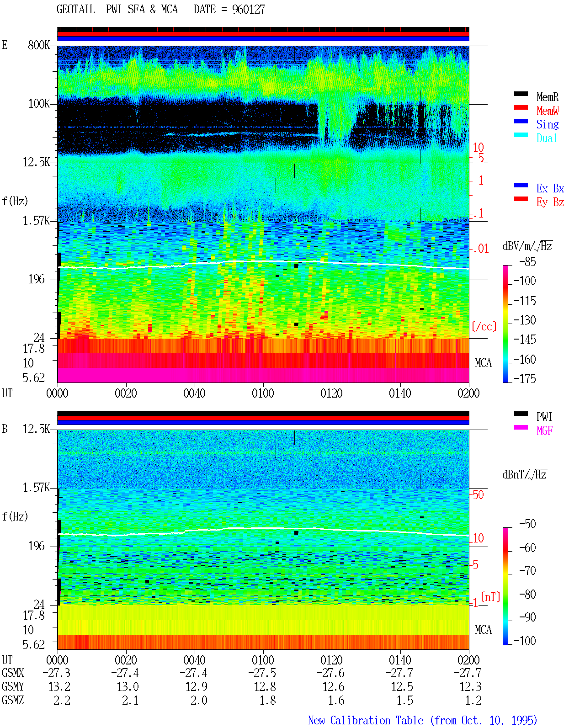Image resolution: width=585 pixels, height=728 pixels.
Task: Click the GEOTAIL PWI SFA & MCA title
Action: (x=117, y=10)
